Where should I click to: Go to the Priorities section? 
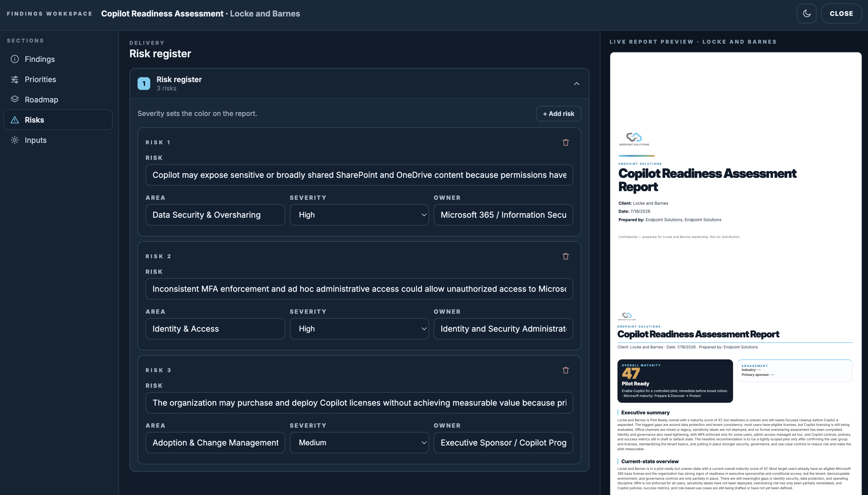pyautogui.click(x=58, y=79)
